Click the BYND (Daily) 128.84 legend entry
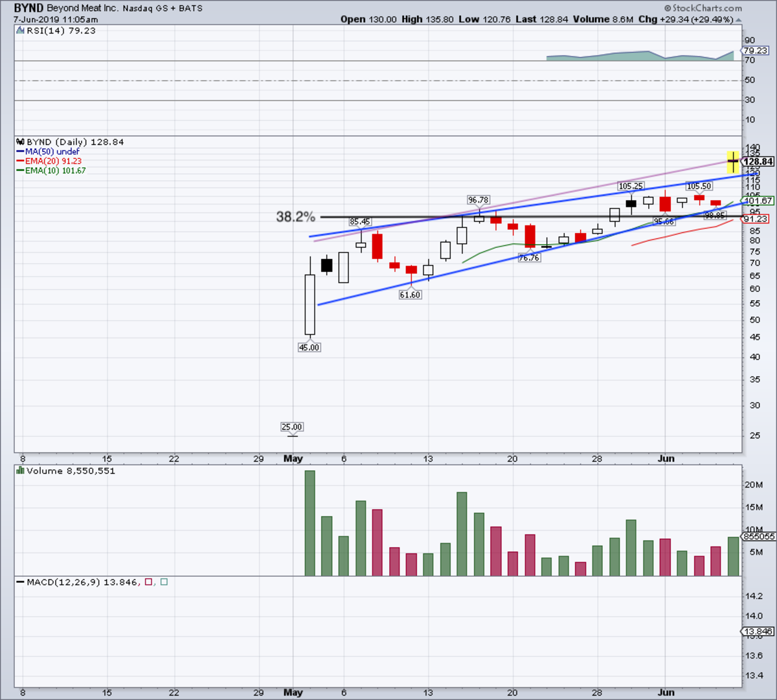 (x=75, y=142)
